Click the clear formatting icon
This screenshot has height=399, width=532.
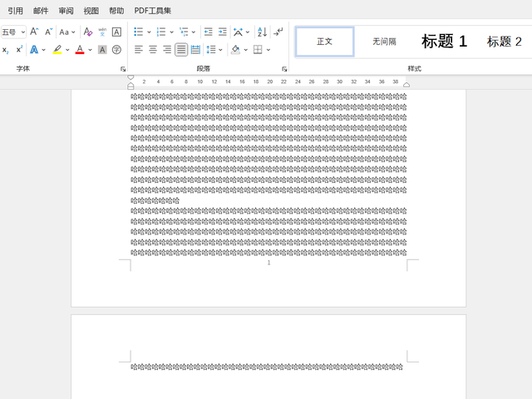(86, 32)
